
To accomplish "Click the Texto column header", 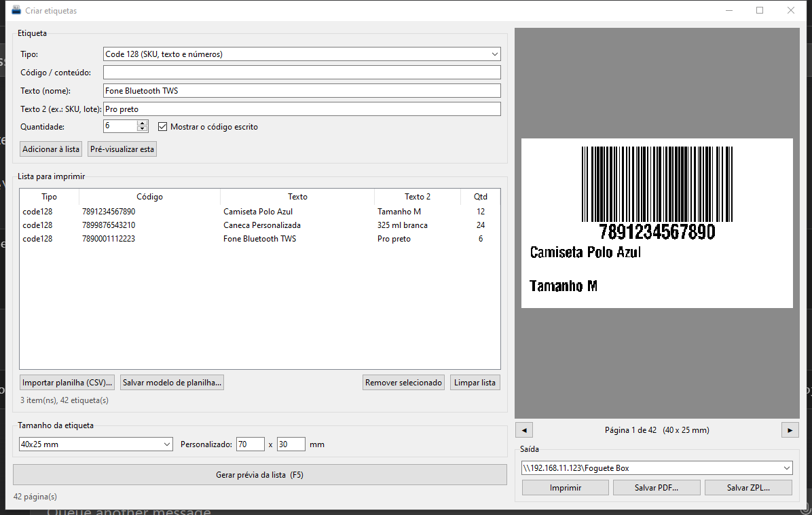I will coord(297,197).
